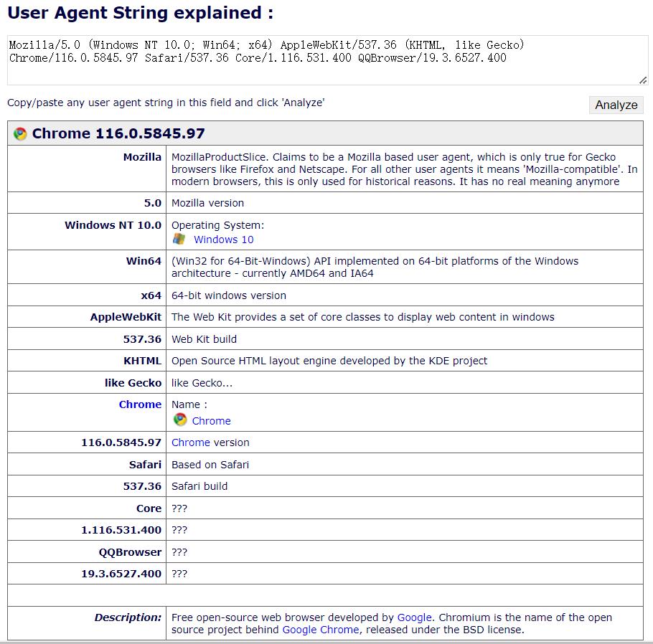The height and width of the screenshot is (644, 653).
Task: Select the 'KHTML' label cell
Action: 87,361
